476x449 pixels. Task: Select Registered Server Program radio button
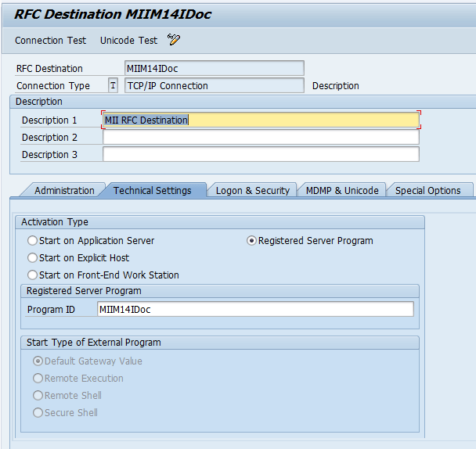(x=251, y=241)
